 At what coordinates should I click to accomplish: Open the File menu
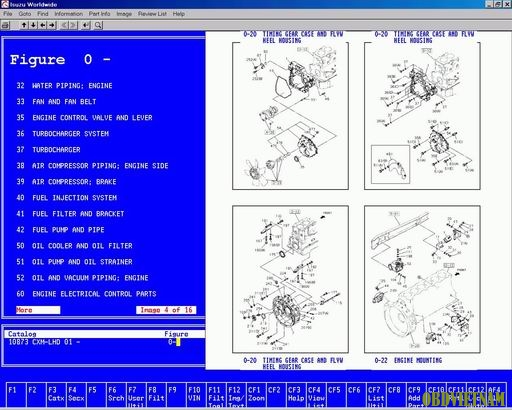coord(8,14)
